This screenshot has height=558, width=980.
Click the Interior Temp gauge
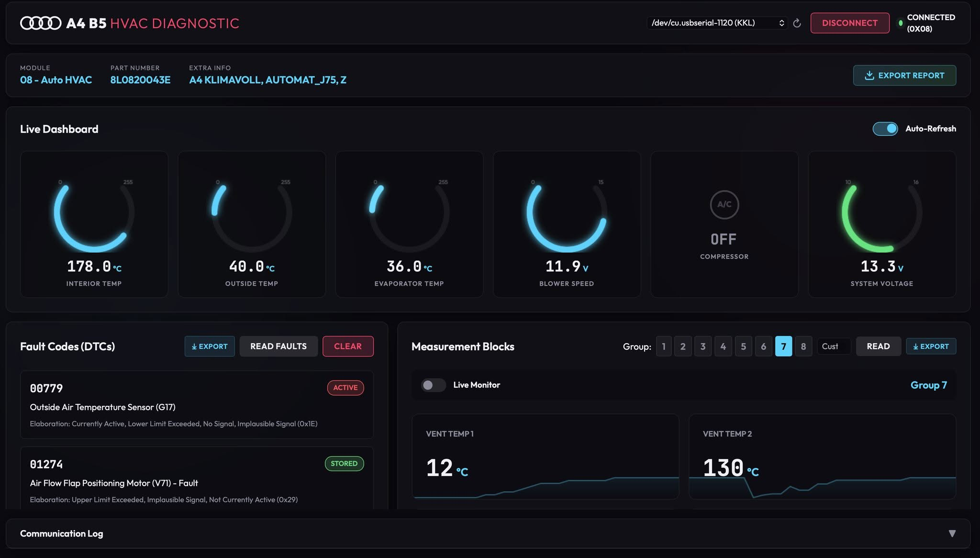pyautogui.click(x=94, y=224)
